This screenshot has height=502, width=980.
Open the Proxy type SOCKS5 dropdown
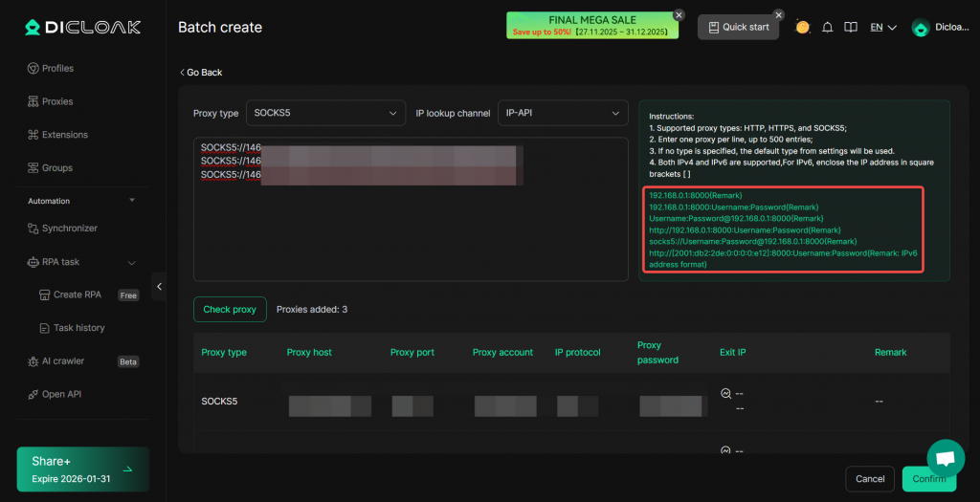[325, 113]
